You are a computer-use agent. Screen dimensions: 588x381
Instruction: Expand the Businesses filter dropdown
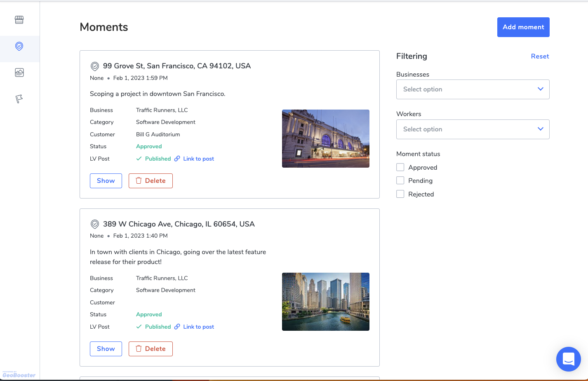pos(473,89)
